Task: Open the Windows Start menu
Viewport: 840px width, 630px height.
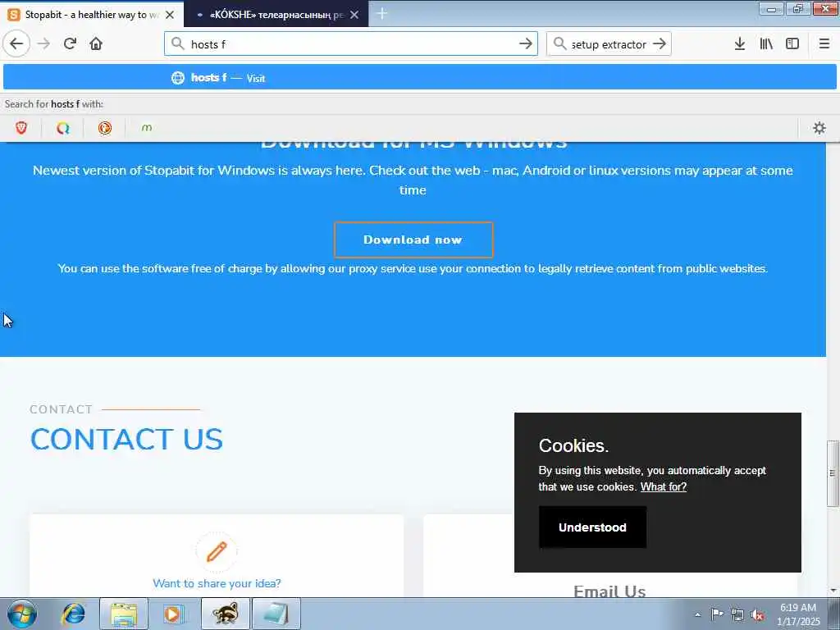Action: click(22, 614)
